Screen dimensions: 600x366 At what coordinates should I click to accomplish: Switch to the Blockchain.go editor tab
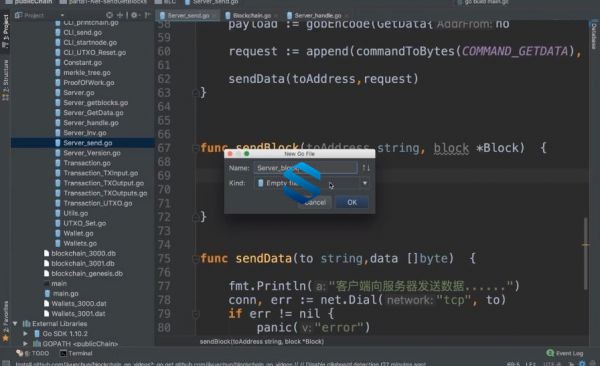pos(252,16)
